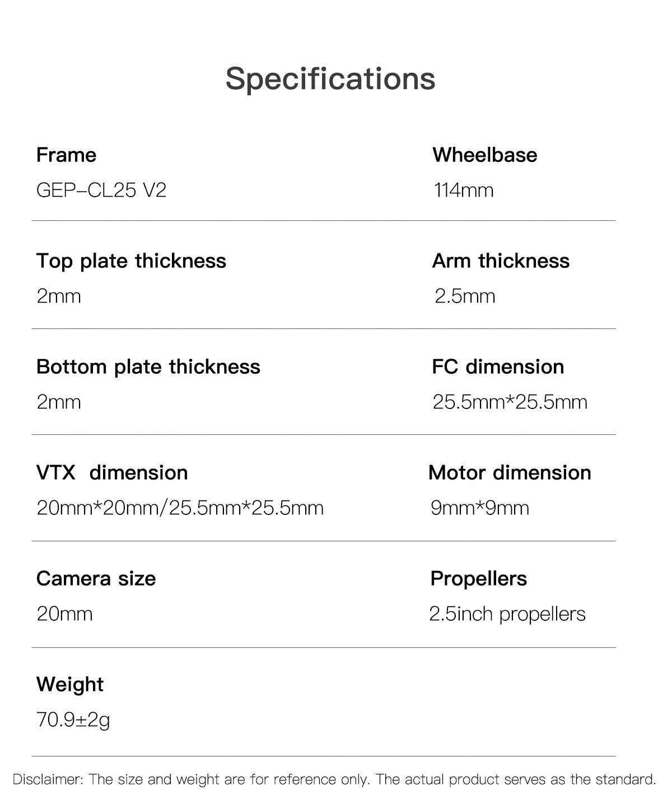Screen dimensions: 672x799
Task: Select the 2.5mm arm thickness value
Action: point(465,296)
